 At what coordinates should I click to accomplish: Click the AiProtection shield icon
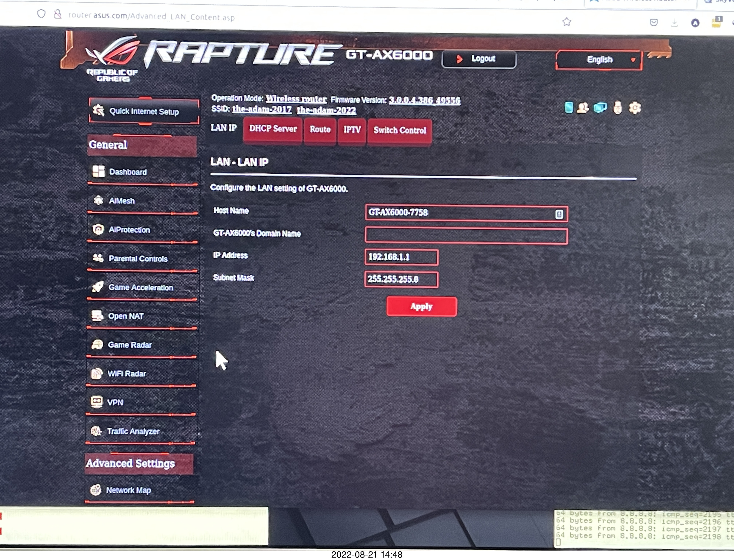98,229
